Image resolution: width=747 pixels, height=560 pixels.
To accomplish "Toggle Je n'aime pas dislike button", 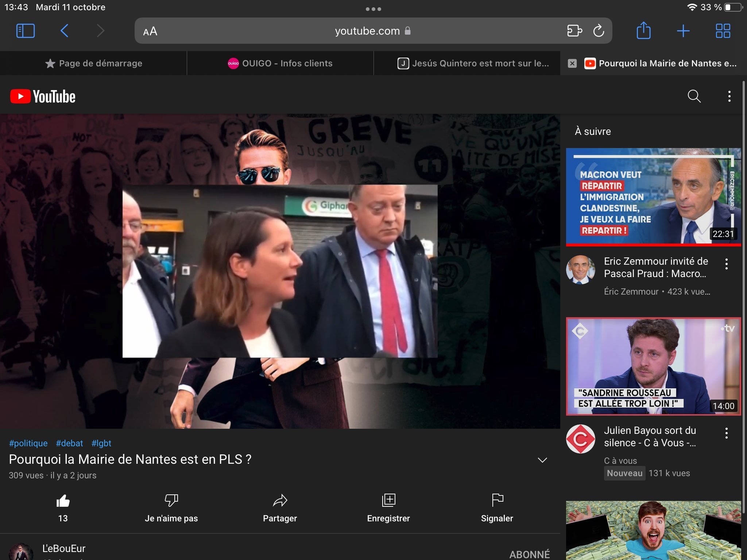I will click(171, 500).
